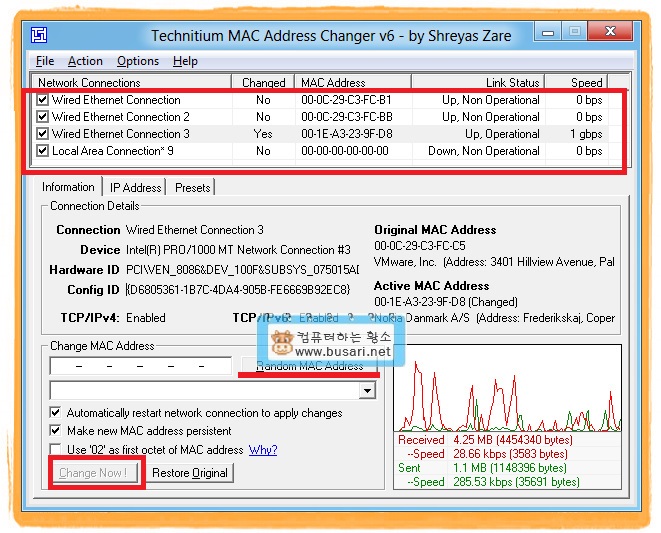Uncheck Wired Ethernet Connection 3 checkbox
The height and width of the screenshot is (533, 661).
(42, 134)
